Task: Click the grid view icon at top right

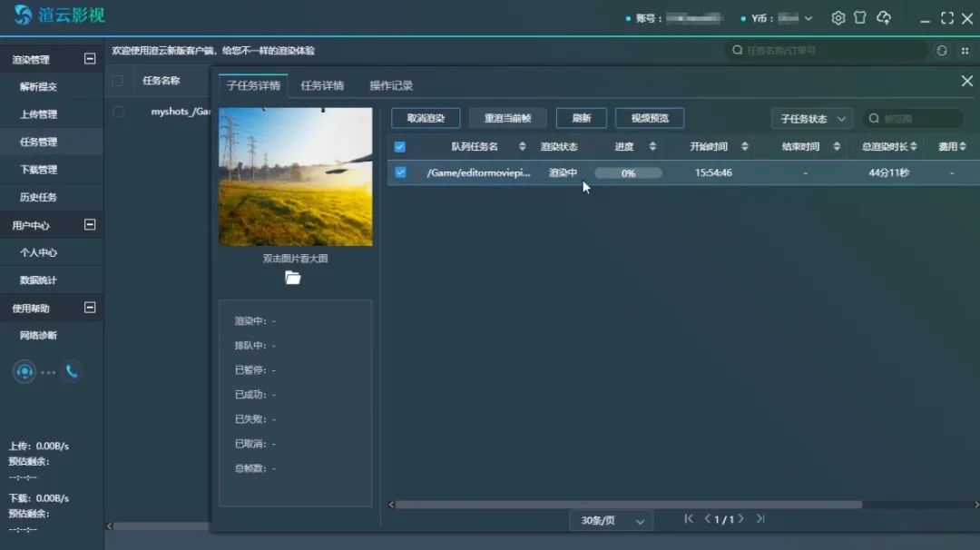Action: 965,51
